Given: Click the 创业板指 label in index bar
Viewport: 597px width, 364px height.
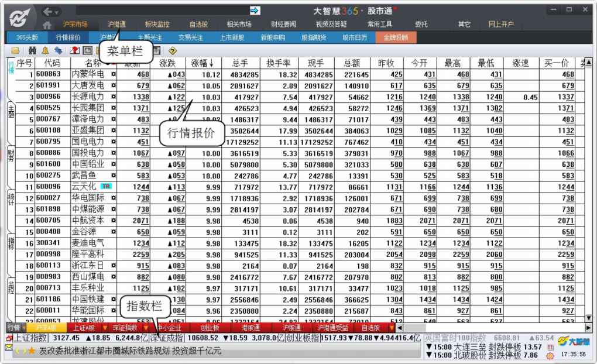Looking at the screenshot, I should (303, 338).
